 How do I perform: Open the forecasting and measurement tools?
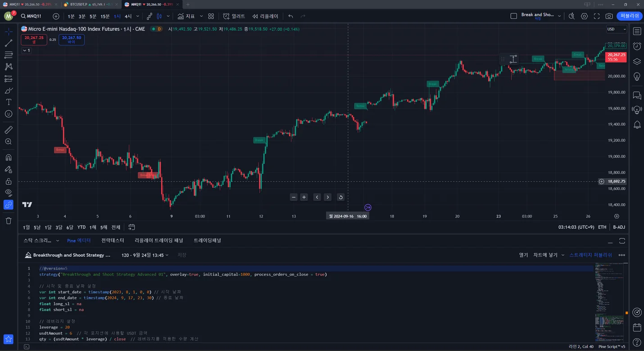click(x=9, y=78)
